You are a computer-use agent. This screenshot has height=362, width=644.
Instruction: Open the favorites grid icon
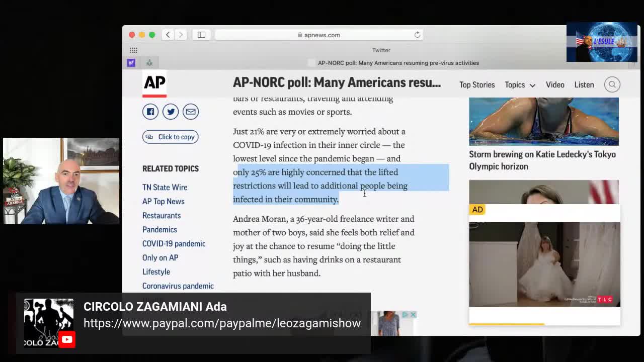(x=133, y=50)
